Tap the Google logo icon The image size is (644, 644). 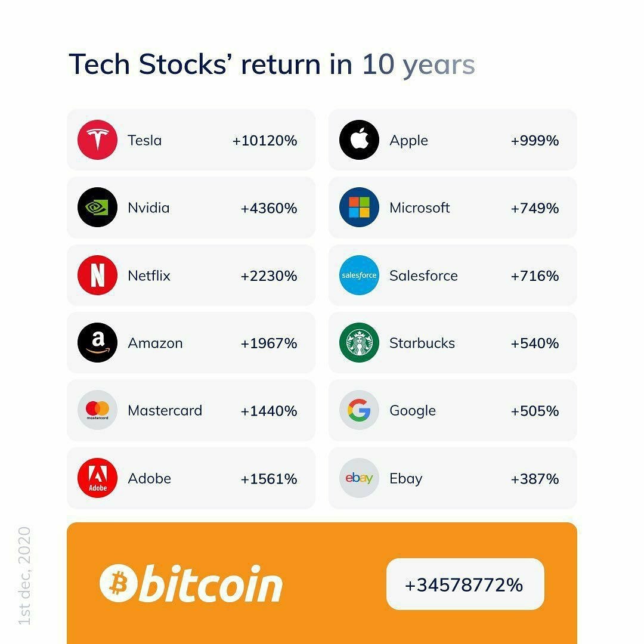click(359, 410)
